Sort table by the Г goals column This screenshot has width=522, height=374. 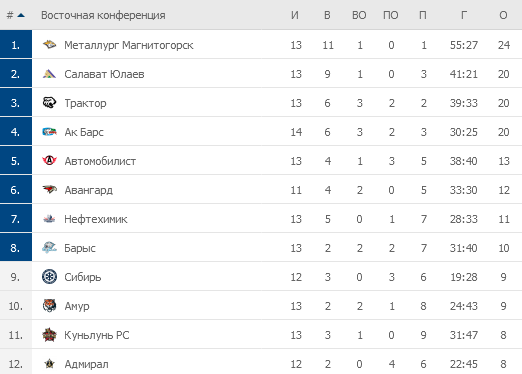[x=464, y=15]
